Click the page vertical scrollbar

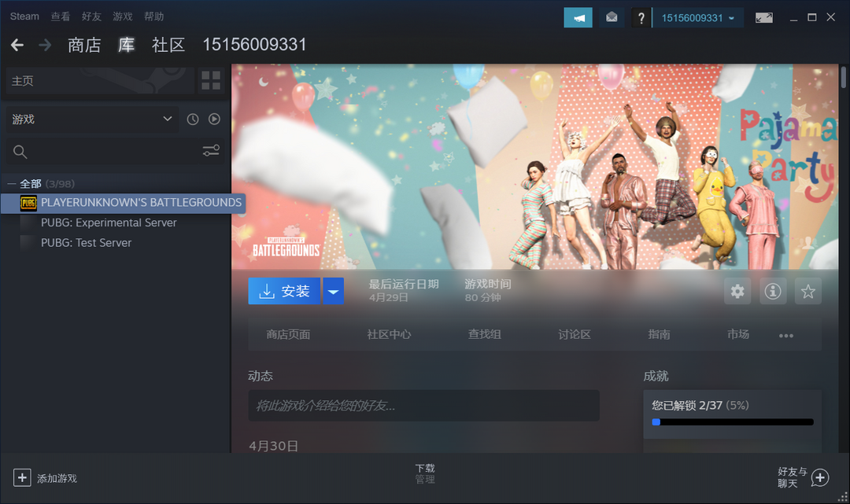tap(843, 77)
